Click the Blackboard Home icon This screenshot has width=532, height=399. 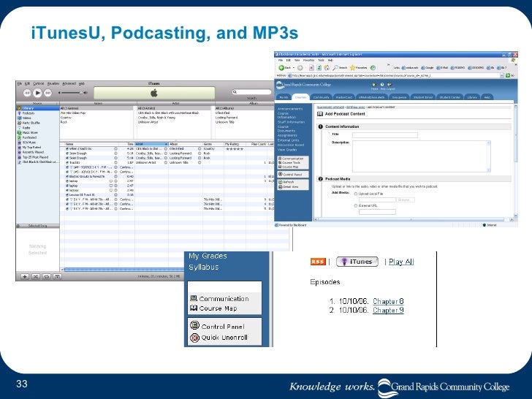coord(374,85)
